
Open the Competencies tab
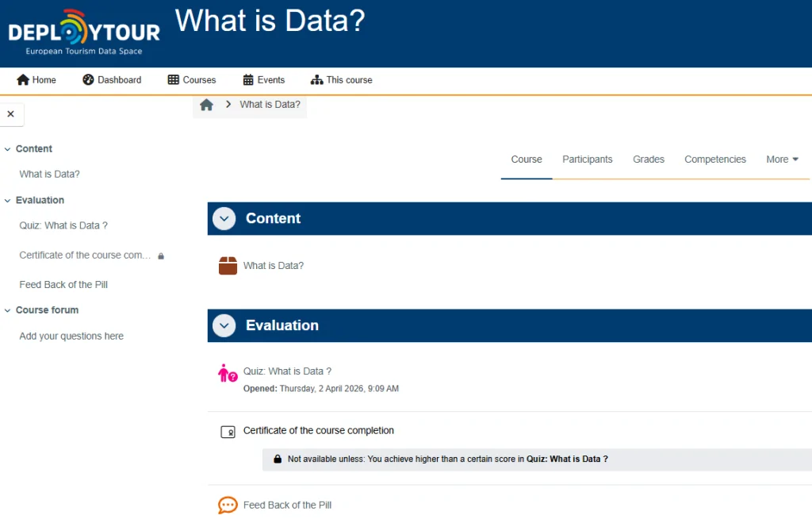pyautogui.click(x=714, y=160)
